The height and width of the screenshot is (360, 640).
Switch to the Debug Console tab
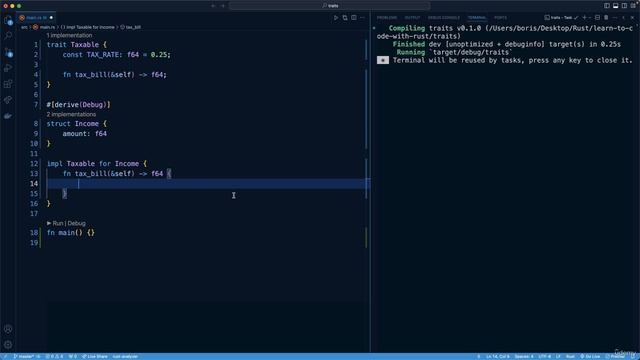click(444, 18)
